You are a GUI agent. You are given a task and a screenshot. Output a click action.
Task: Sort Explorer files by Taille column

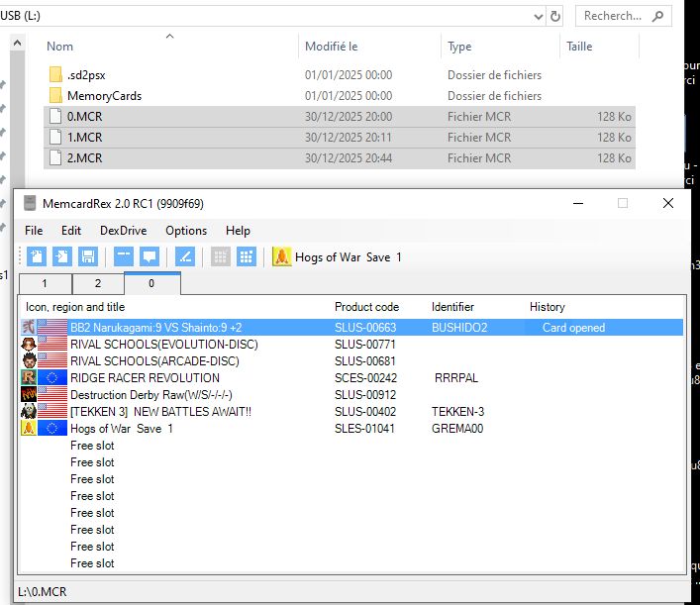coord(579,47)
